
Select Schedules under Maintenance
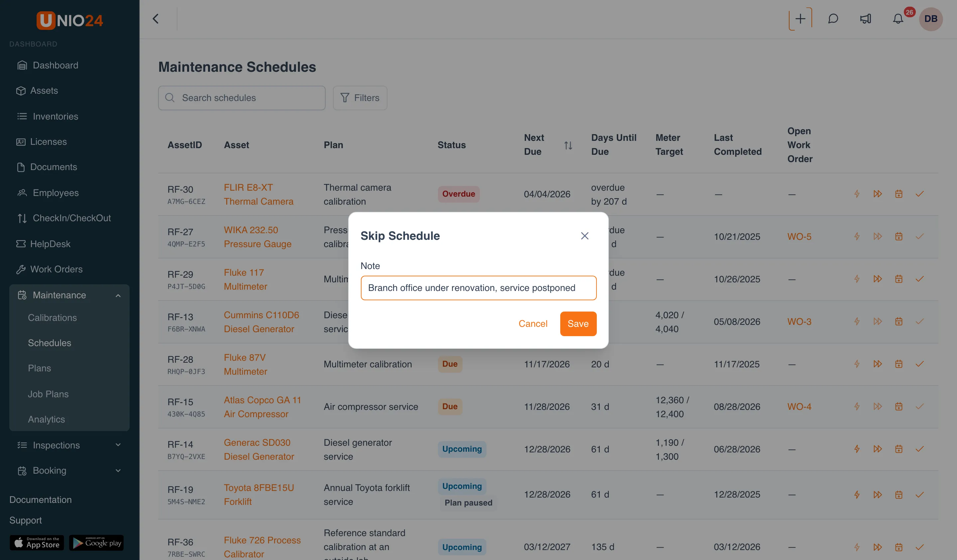50,343
